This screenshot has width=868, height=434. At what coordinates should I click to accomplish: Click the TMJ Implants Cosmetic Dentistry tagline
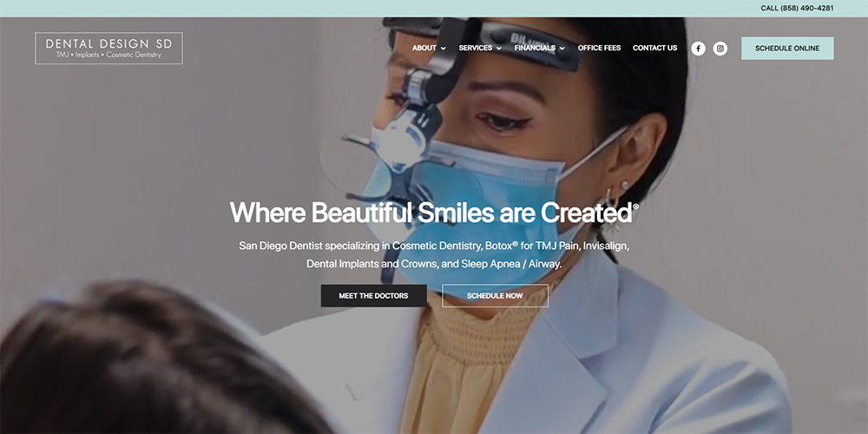click(109, 55)
